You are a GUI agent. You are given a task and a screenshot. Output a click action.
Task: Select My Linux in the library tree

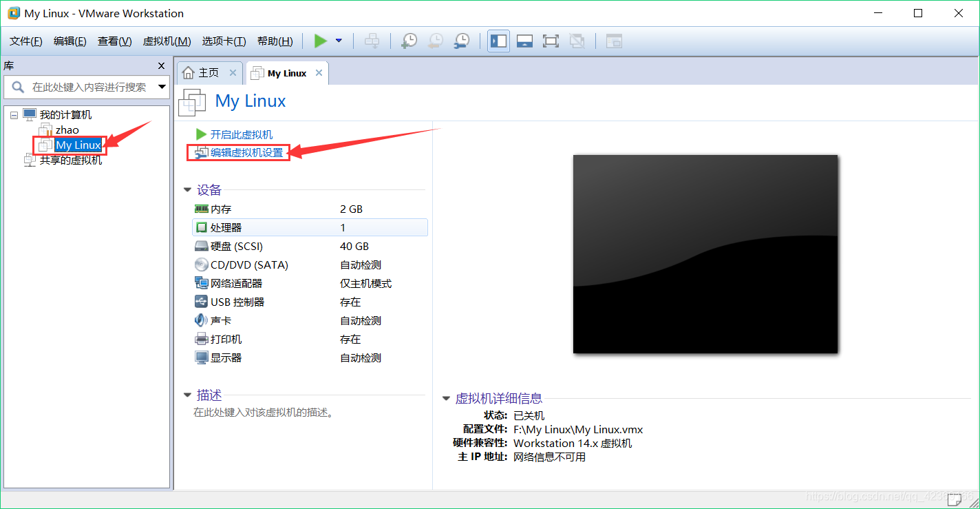pos(78,145)
